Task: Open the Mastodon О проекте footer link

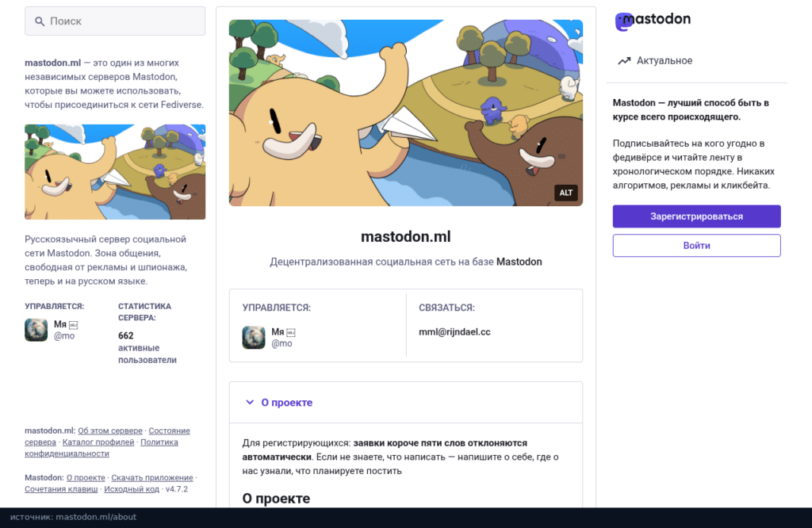Action: (x=86, y=477)
